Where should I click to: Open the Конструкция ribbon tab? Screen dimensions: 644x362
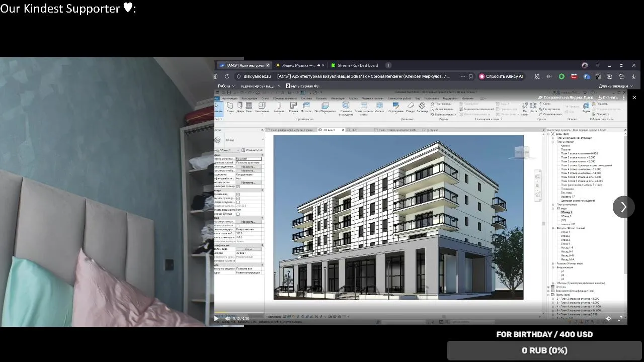click(250, 99)
